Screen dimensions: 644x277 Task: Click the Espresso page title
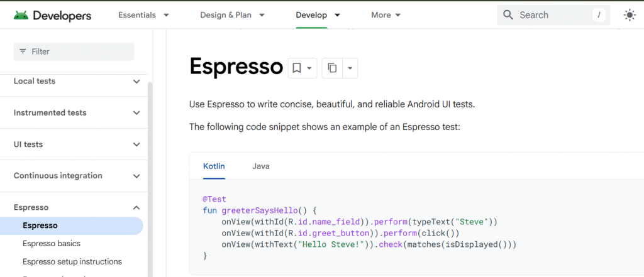(236, 67)
